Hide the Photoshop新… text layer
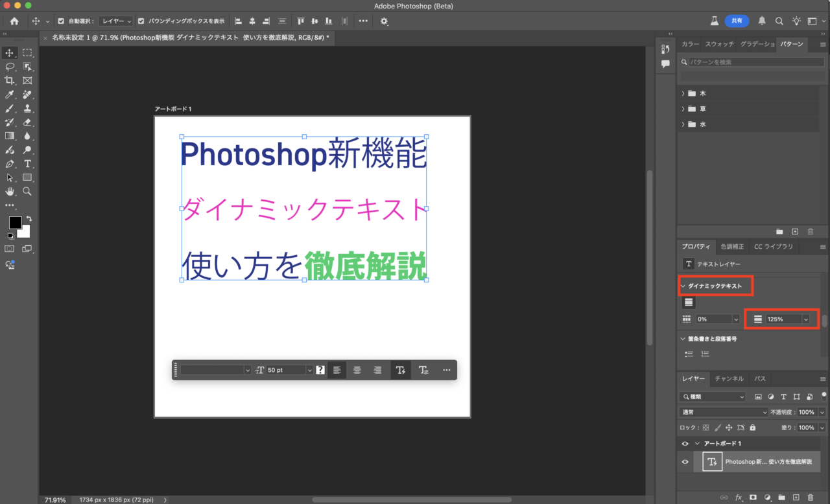This screenshot has height=504, width=830. click(685, 462)
